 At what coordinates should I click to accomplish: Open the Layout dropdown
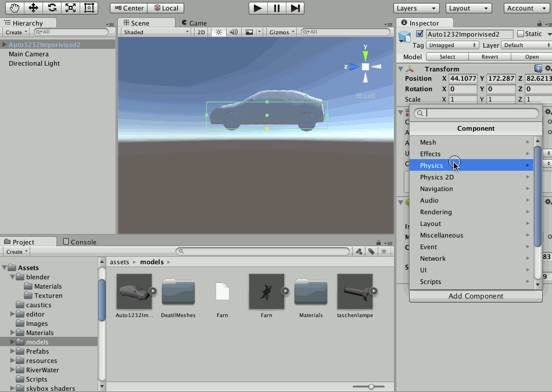468,8
